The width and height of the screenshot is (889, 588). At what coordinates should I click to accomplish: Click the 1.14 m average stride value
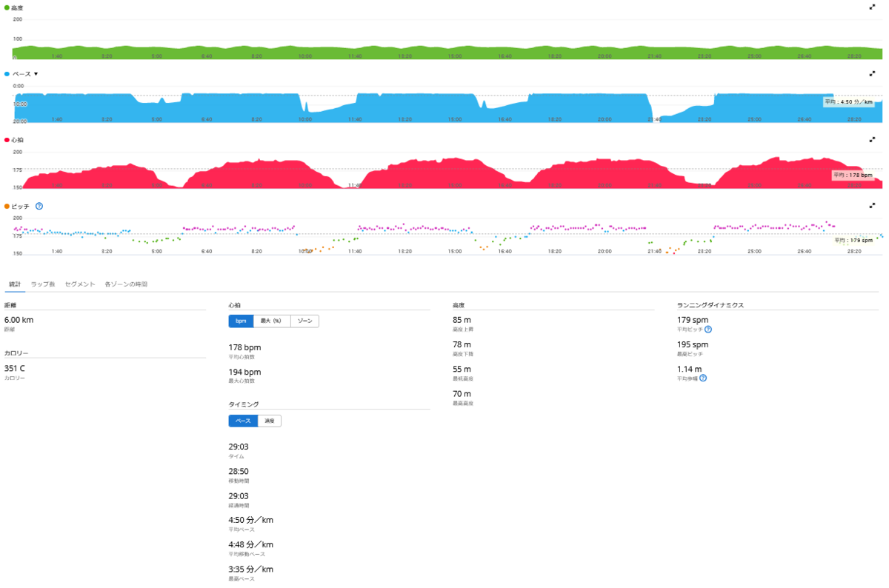click(690, 369)
